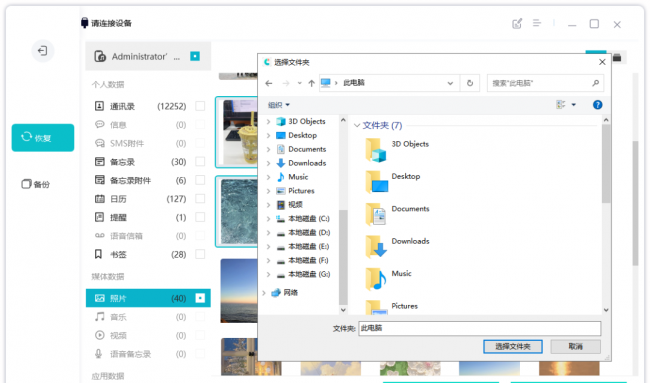Click the notes 备忘录 icon

(99, 162)
